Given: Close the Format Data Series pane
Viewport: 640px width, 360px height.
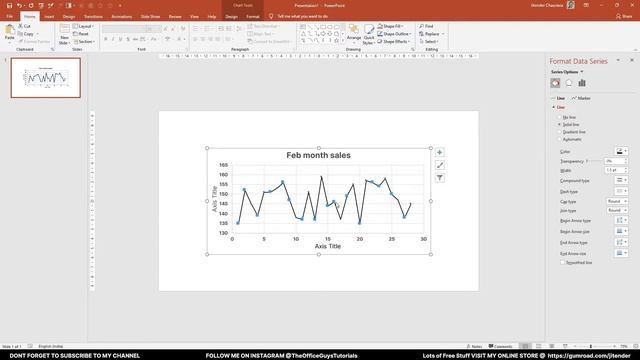Looking at the screenshot, I should pyautogui.click(x=631, y=60).
